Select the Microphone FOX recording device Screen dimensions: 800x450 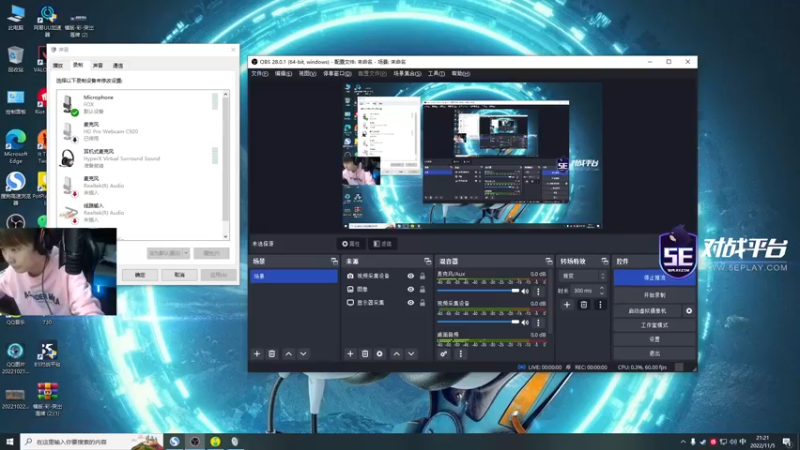point(139,104)
